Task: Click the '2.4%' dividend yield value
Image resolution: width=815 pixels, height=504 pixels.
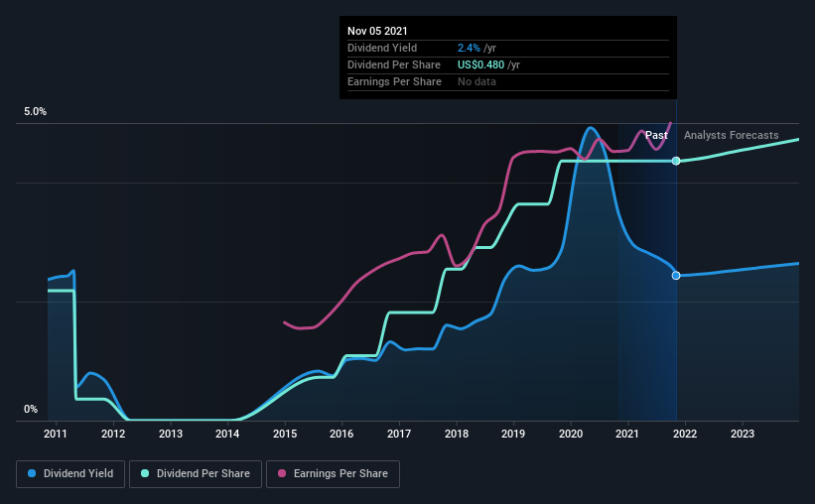Action: 469,48
